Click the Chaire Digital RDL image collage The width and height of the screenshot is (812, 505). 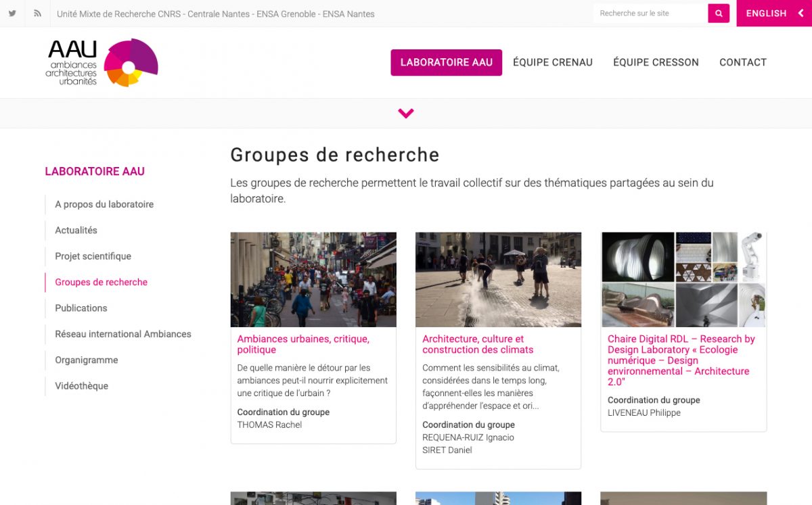click(x=683, y=280)
